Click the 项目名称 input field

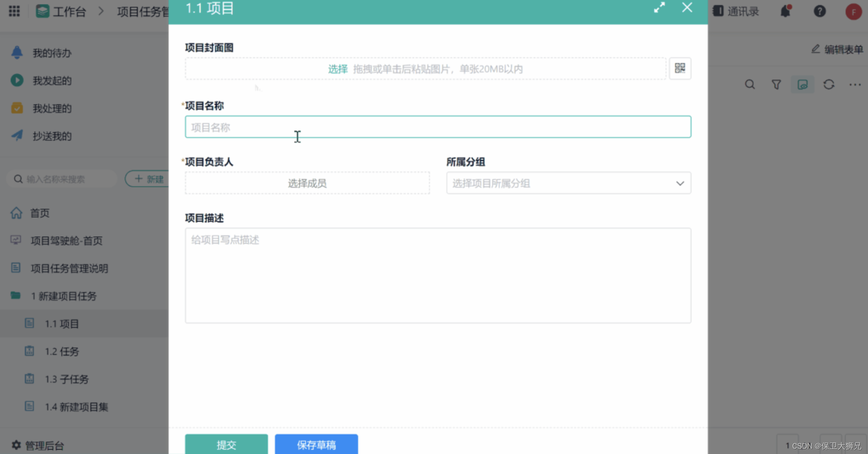click(x=438, y=127)
